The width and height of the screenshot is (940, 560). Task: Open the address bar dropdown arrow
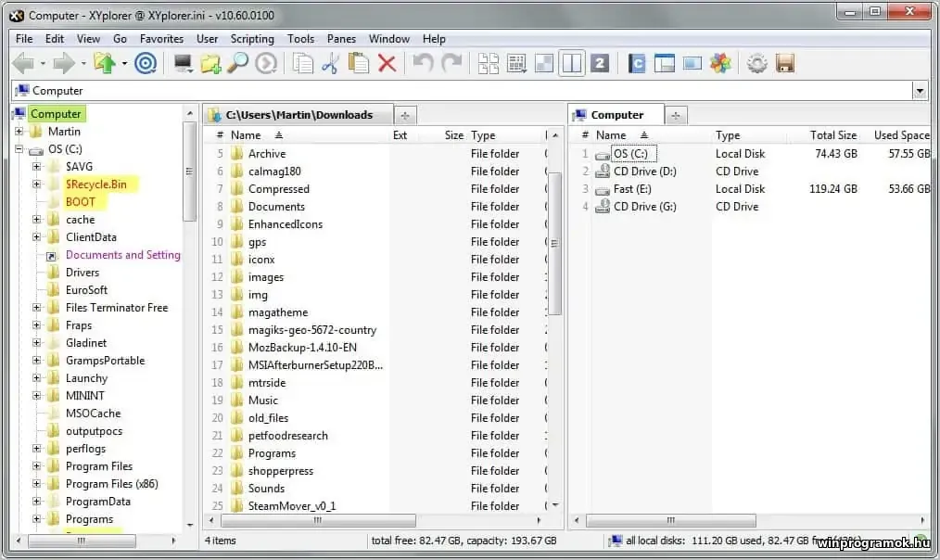coord(920,91)
